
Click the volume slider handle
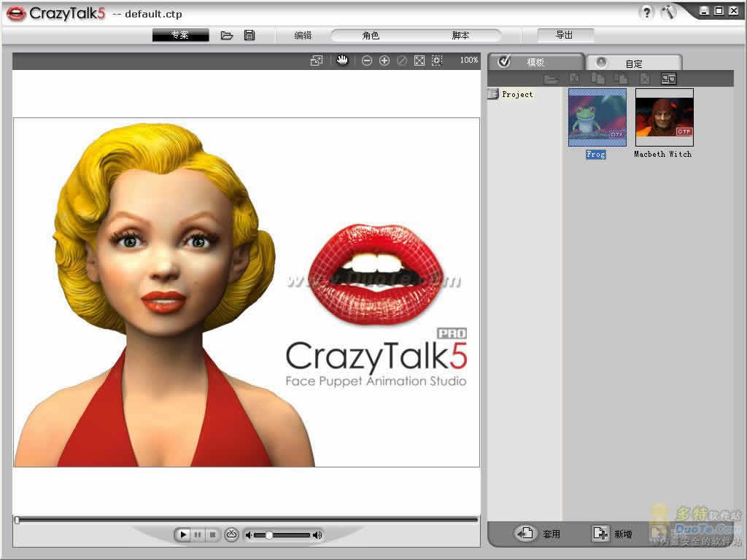[x=269, y=535]
